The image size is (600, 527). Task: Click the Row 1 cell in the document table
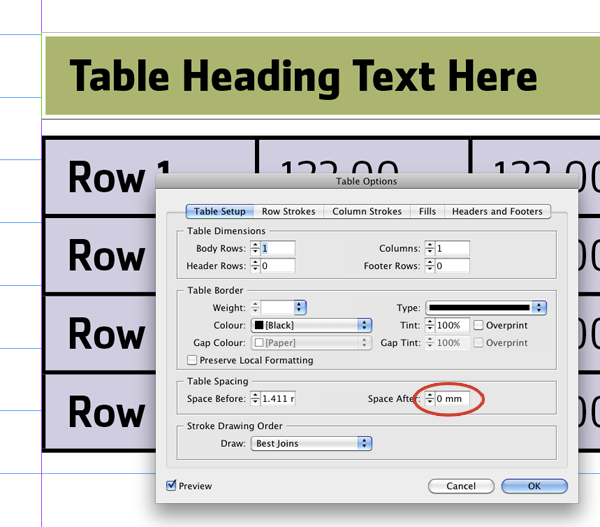(151, 177)
